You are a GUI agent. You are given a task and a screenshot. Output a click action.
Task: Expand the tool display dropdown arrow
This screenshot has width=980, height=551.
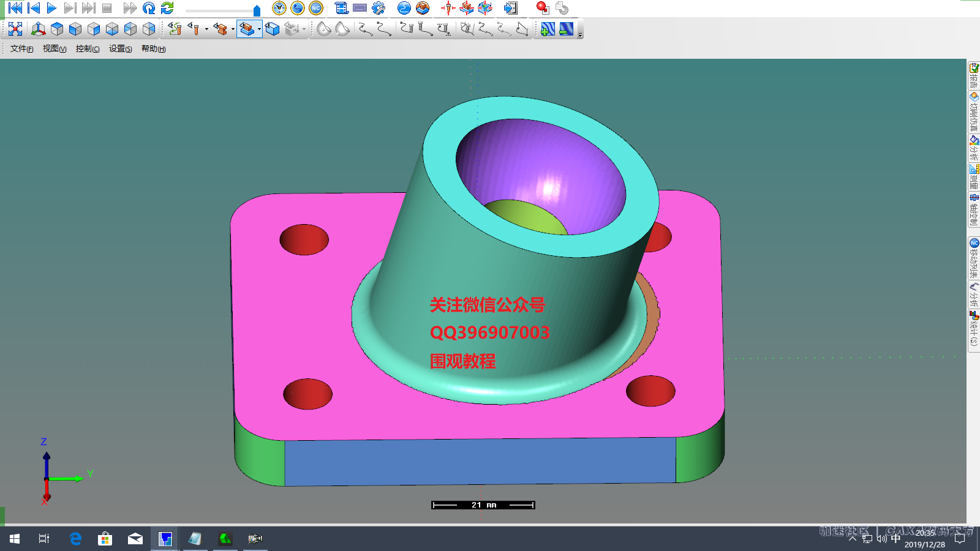[206, 29]
